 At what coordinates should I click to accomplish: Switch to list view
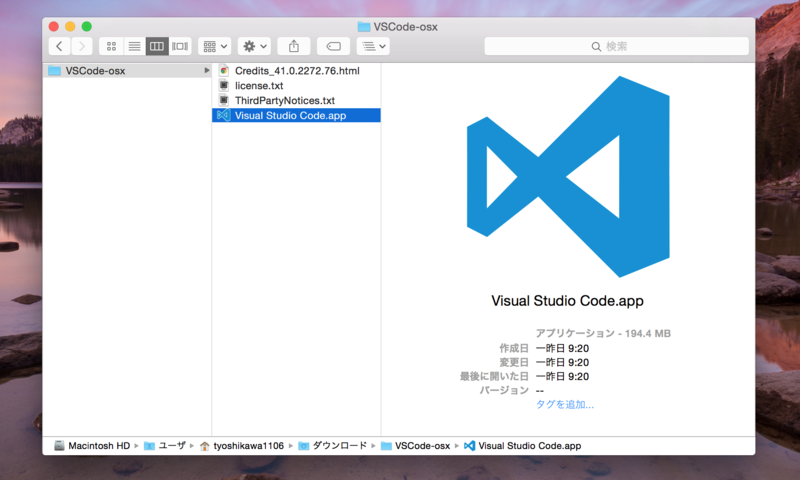(x=134, y=46)
